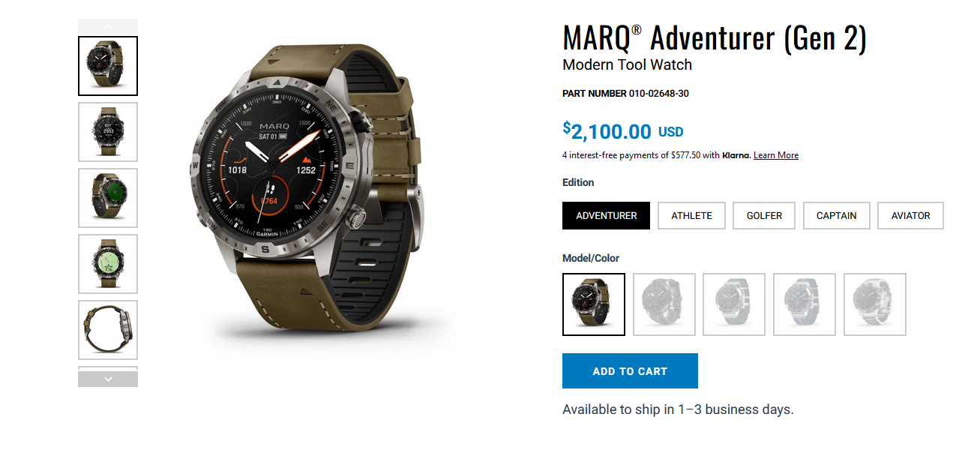Image resolution: width=980 pixels, height=456 pixels.
Task: Add the watch to cart
Action: [630, 370]
